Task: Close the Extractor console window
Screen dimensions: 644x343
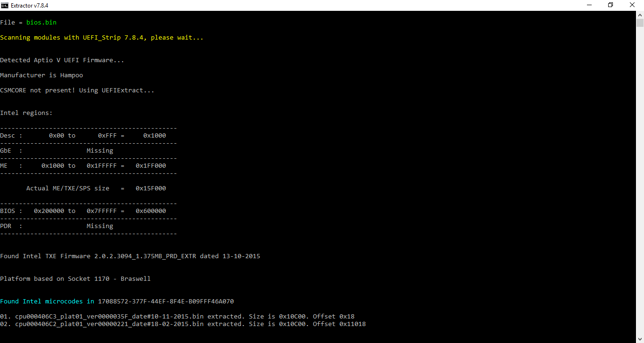Action: 632,5
